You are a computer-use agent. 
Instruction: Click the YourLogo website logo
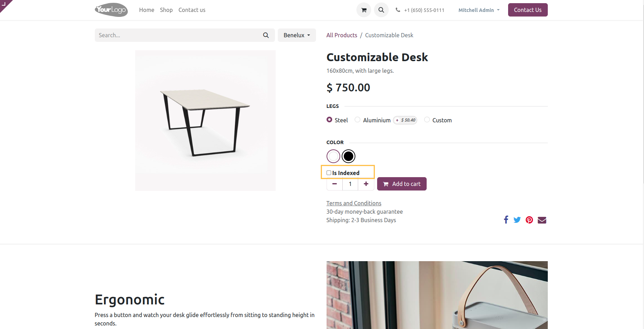coord(111,10)
